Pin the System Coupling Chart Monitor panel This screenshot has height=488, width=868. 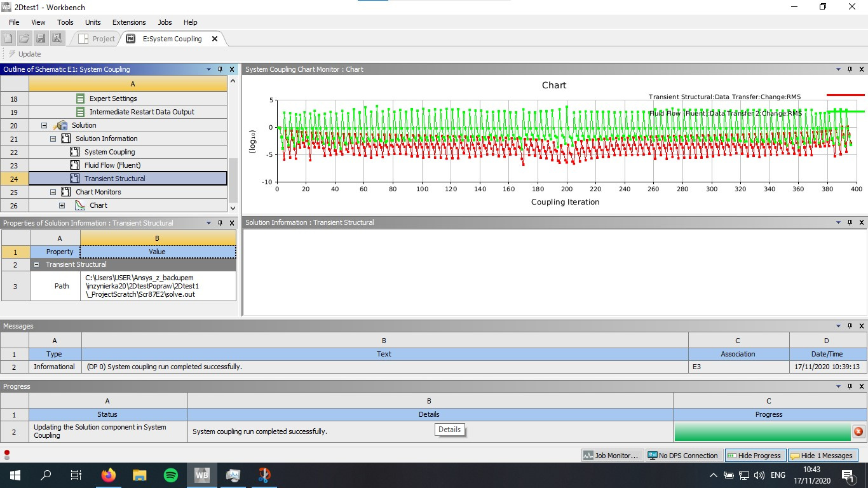850,69
